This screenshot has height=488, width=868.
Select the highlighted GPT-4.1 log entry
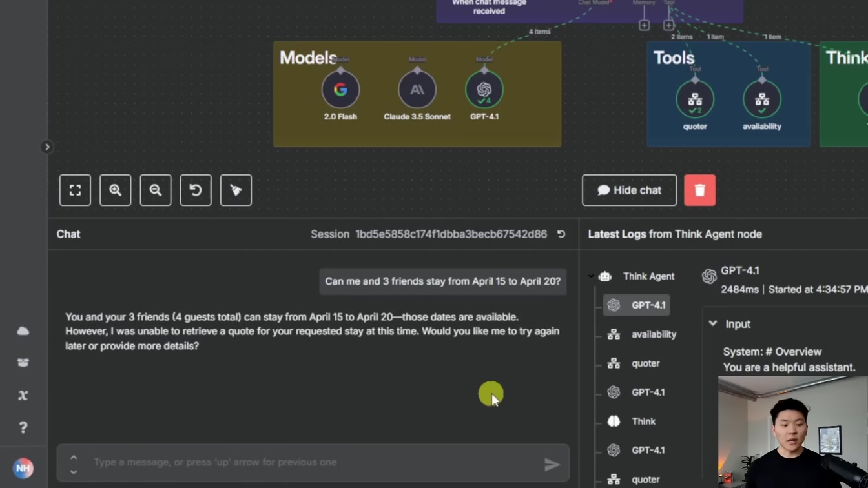tap(636, 305)
